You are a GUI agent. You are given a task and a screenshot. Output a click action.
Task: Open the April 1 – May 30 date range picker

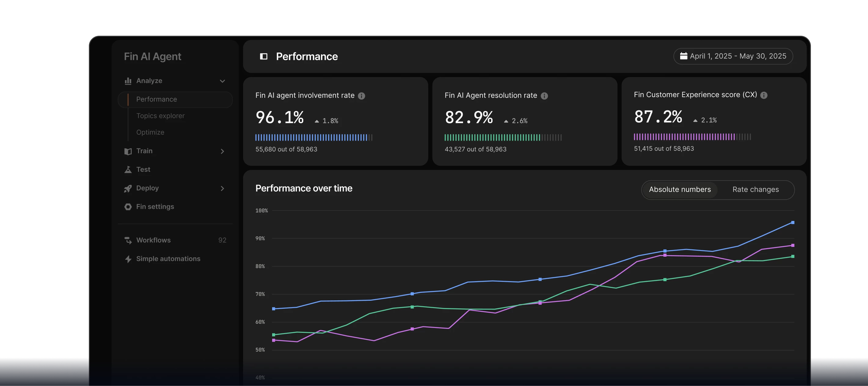[x=733, y=56]
